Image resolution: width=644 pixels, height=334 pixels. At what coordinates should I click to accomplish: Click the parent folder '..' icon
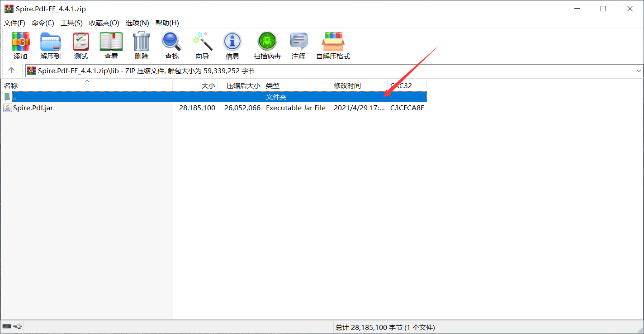[x=7, y=97]
